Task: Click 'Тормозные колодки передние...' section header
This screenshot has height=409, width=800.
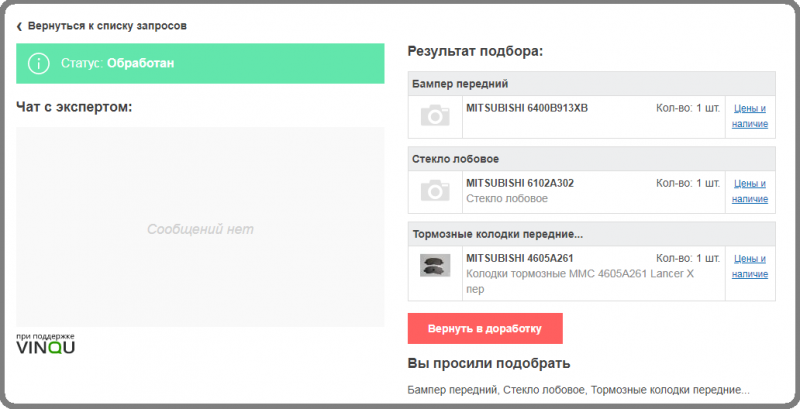Action: point(592,234)
